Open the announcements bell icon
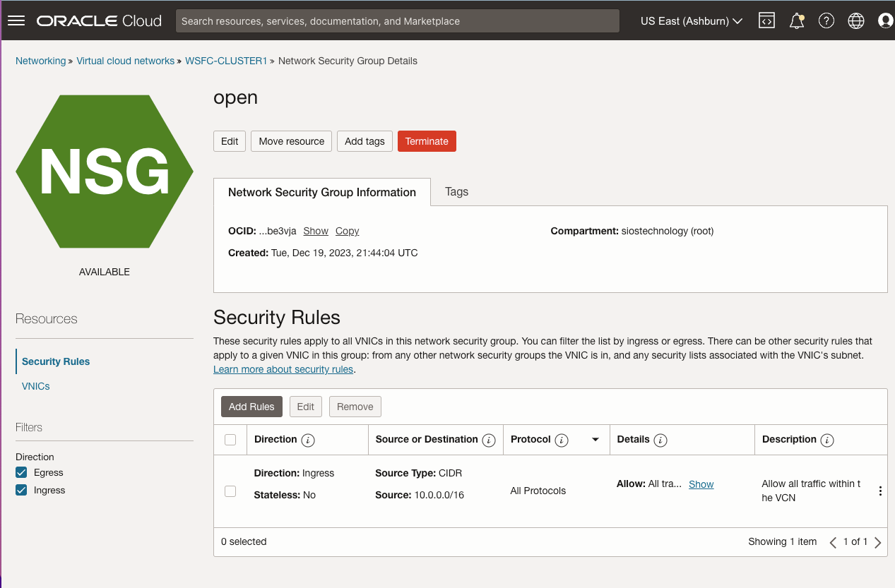This screenshot has width=895, height=588. tap(797, 21)
